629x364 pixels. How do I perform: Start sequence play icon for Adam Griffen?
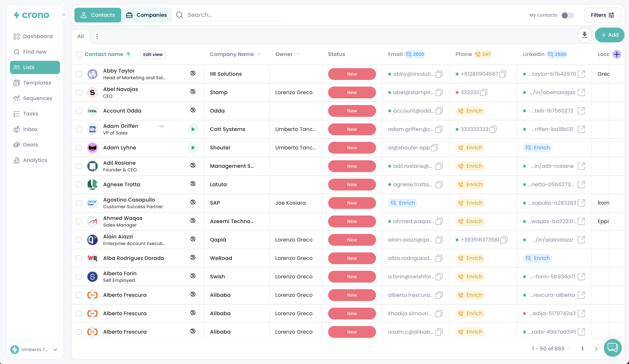[x=193, y=129]
